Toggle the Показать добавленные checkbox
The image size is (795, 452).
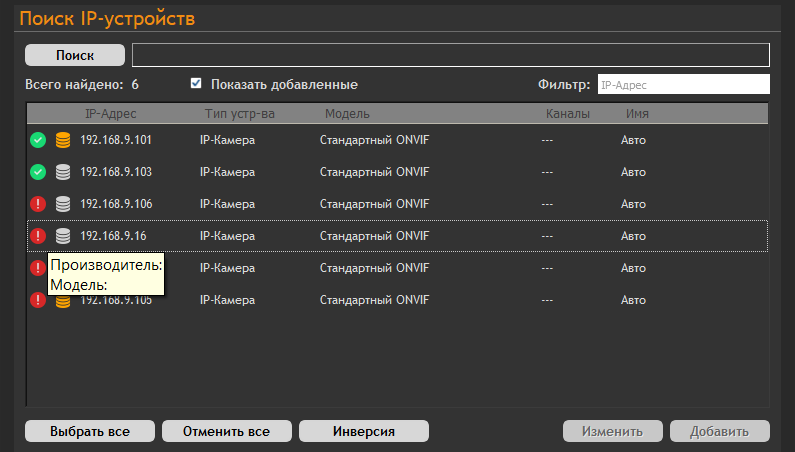click(x=196, y=84)
